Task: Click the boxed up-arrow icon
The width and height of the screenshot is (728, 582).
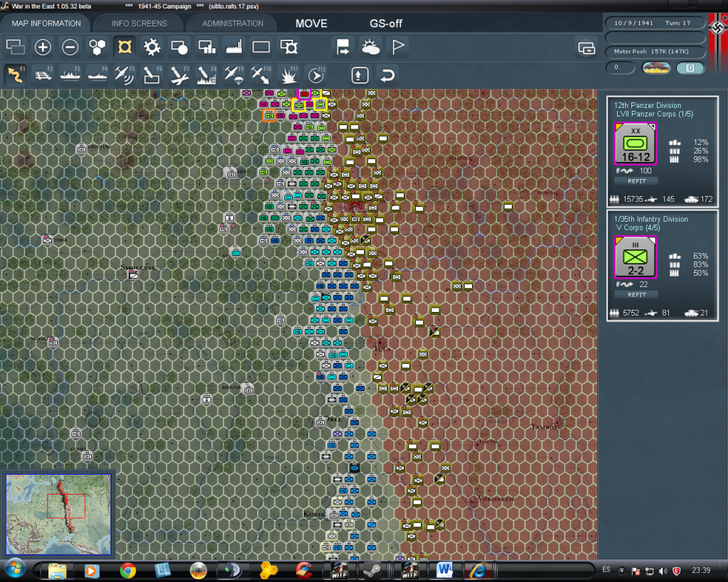Action: pos(360,75)
